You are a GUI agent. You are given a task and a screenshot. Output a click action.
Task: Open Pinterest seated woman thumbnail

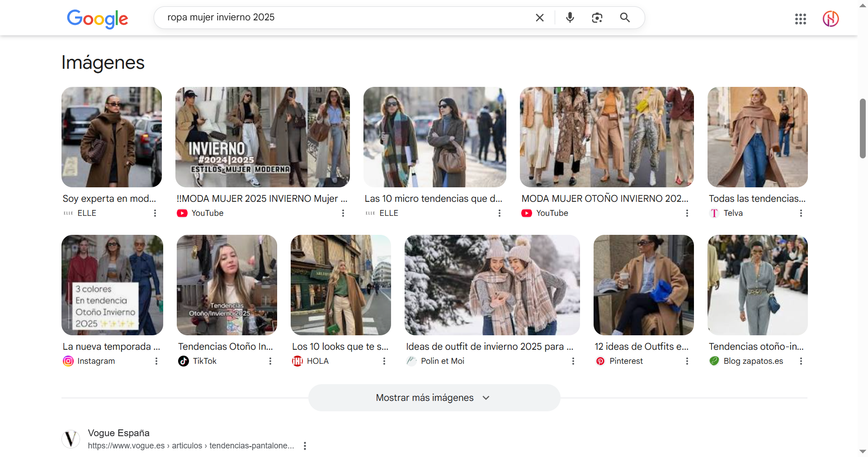(x=644, y=285)
